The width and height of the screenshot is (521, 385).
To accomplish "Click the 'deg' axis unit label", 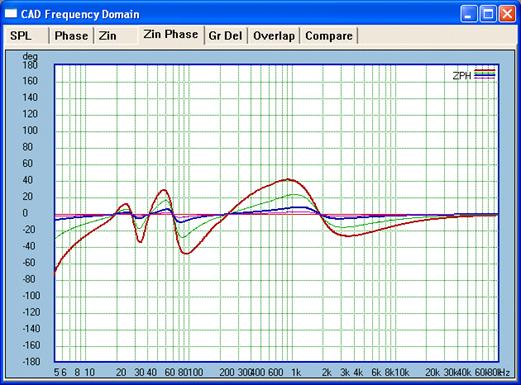I will click(x=30, y=56).
